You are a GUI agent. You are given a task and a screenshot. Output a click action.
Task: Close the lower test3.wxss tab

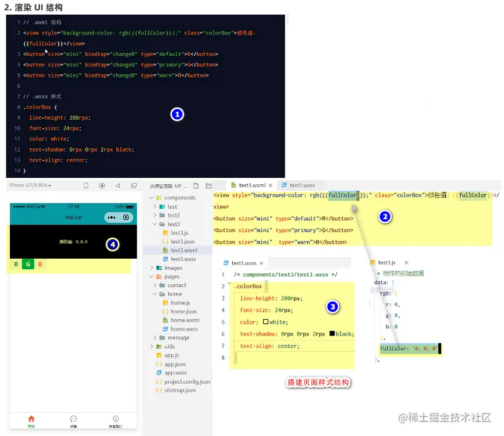coord(261,263)
